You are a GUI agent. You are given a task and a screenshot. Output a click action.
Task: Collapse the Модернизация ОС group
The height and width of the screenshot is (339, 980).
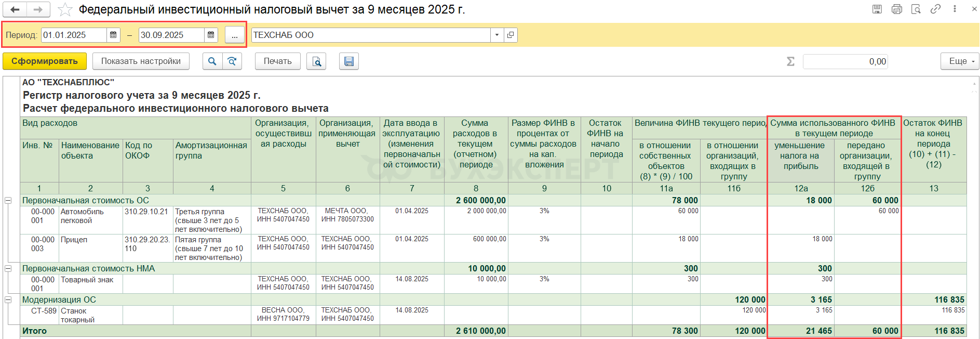[8, 300]
